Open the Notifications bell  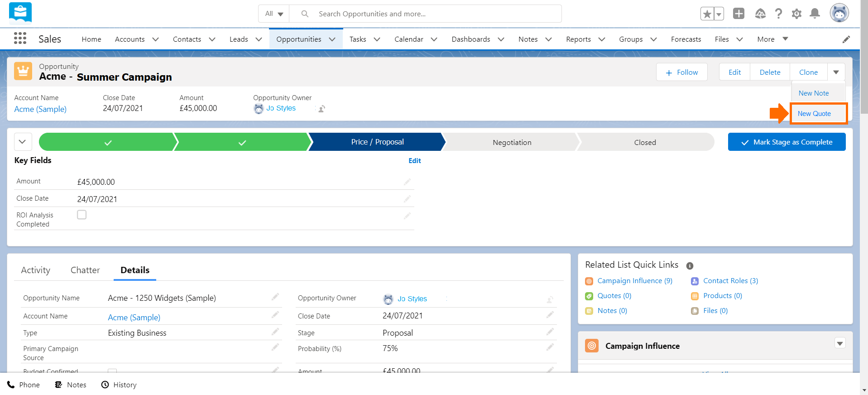(x=815, y=14)
